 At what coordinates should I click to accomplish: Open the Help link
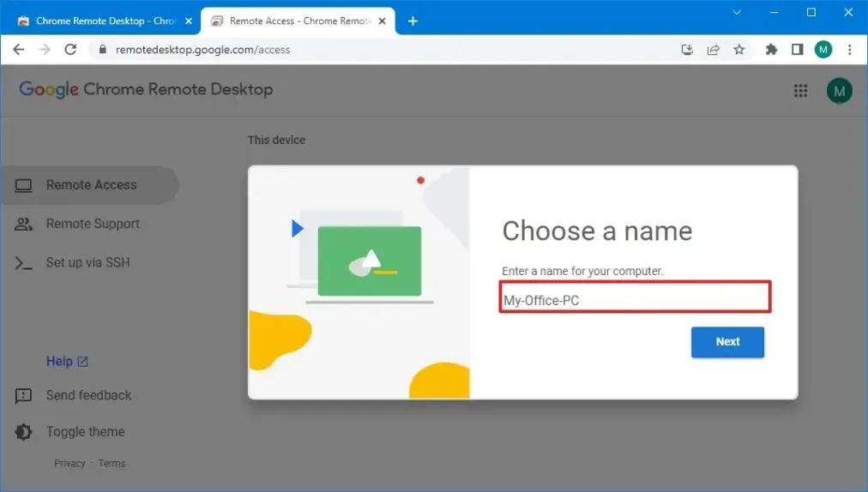click(x=59, y=362)
